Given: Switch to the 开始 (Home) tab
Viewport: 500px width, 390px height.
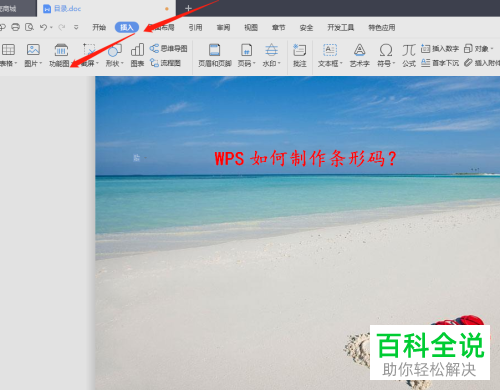Looking at the screenshot, I should click(x=99, y=27).
